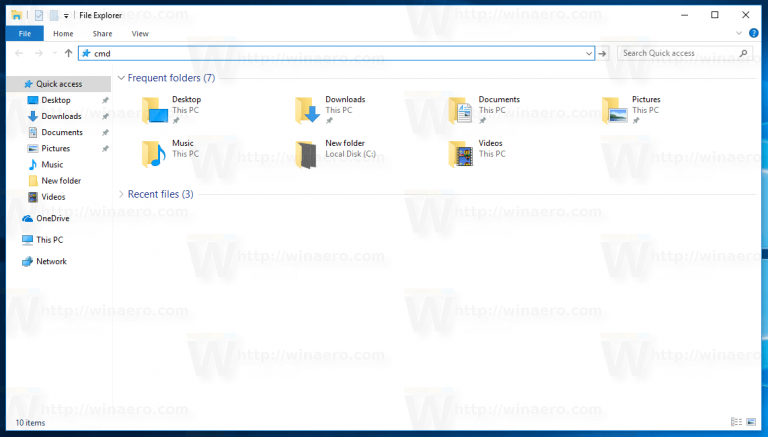Screen dimensions: 768x437
Task: Open the Pictures folder in Frequent folders
Action: 614,110
